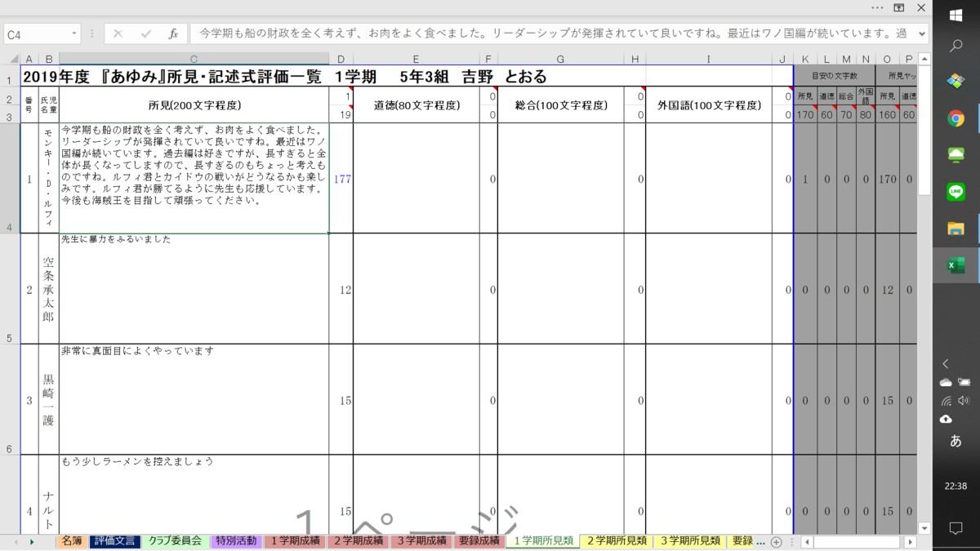Click the horizontal scrollbar right arrow

910,542
